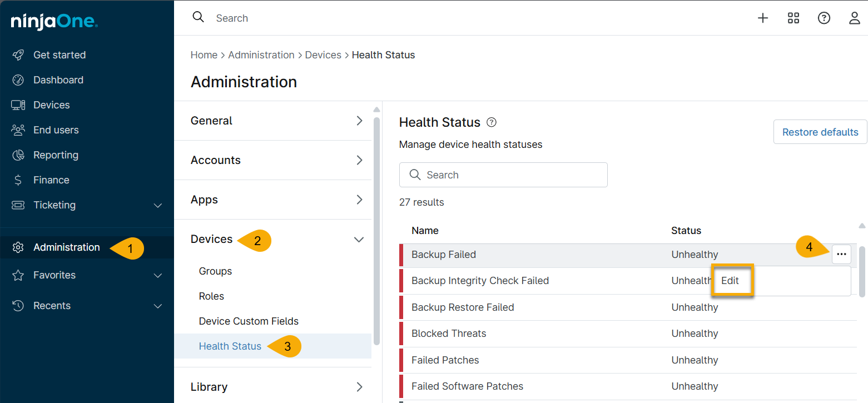The width and height of the screenshot is (868, 403).
Task: Select the Dashboard icon in the sidebar
Action: (x=18, y=79)
